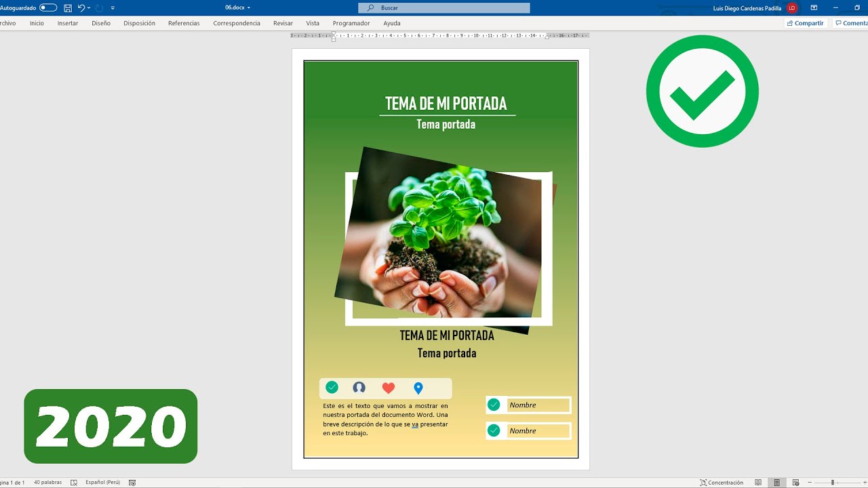The width and height of the screenshot is (868, 488).
Task: Select the check icon beside the first Nombre
Action: [x=494, y=405]
